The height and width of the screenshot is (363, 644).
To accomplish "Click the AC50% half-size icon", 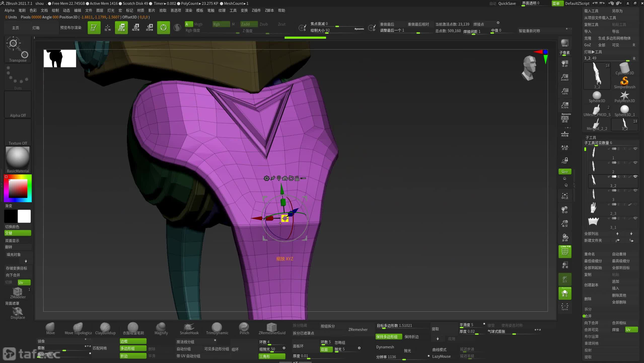I will coord(565,105).
